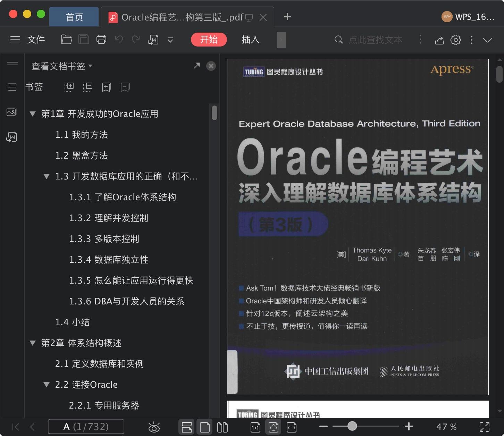Go to the previous page
This screenshot has height=436, width=504.
(32, 427)
